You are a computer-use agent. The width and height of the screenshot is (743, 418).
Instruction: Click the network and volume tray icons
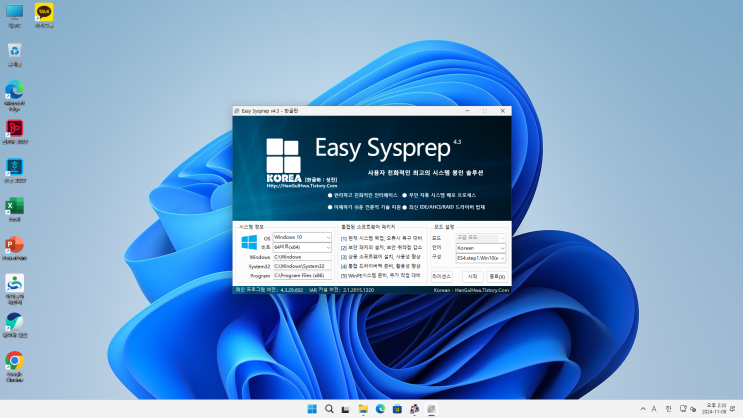pyautogui.click(x=688, y=409)
